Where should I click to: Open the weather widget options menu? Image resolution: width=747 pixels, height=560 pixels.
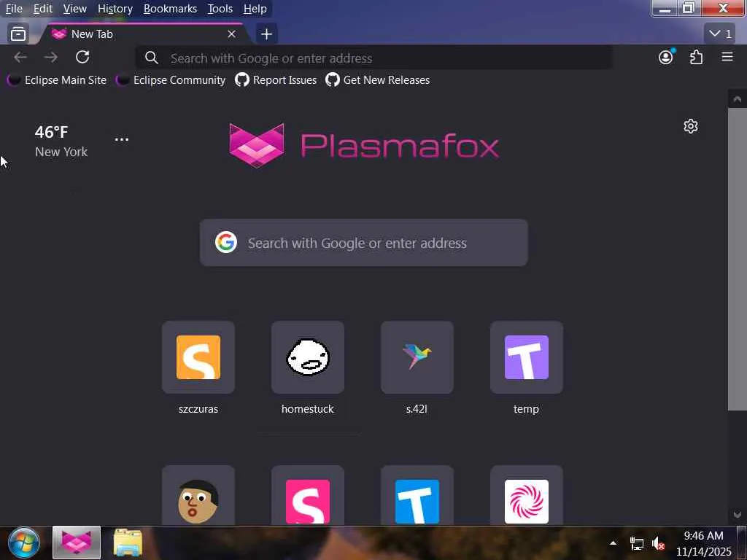pos(122,139)
